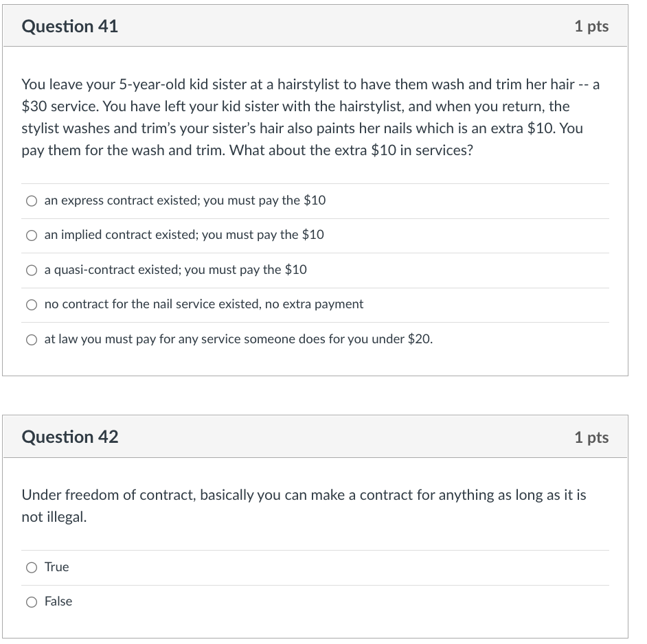Select the express contract answer option
The image size is (647, 644).
click(x=32, y=200)
